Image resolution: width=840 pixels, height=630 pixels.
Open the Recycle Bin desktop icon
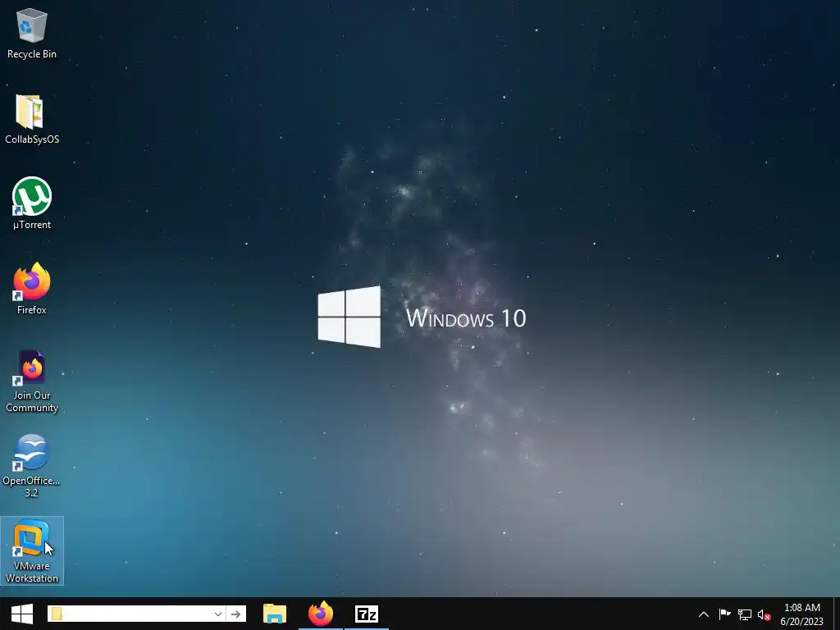coord(32,33)
